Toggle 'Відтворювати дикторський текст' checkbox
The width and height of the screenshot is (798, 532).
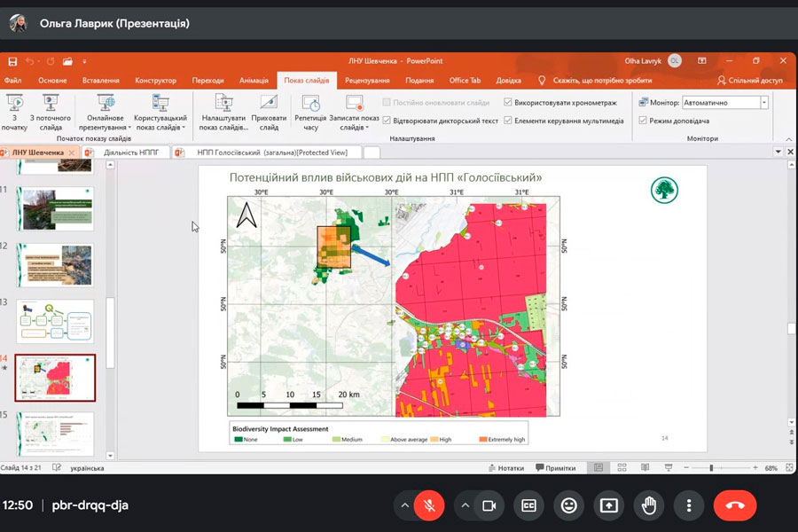coord(387,121)
